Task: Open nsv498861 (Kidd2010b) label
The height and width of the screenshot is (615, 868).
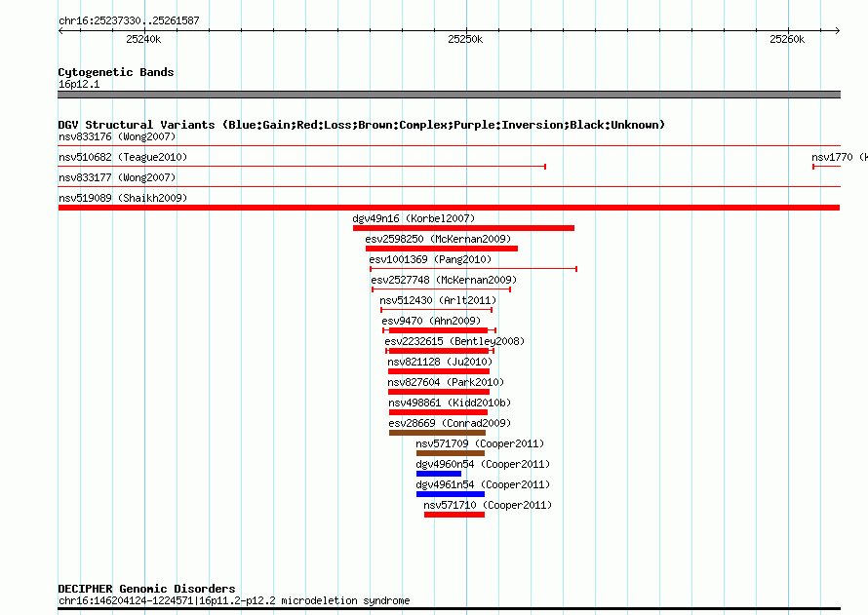Action: (450, 403)
